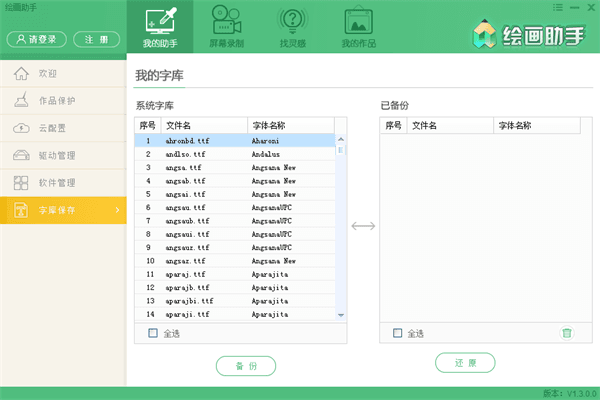Check 全选 under the system font list
The height and width of the screenshot is (400, 600).
(x=153, y=333)
